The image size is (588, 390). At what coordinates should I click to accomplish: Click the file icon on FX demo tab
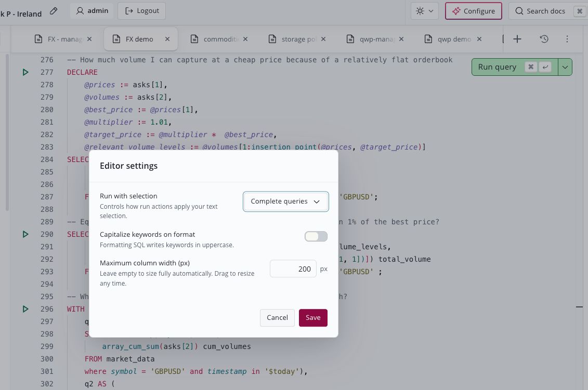[x=116, y=39]
